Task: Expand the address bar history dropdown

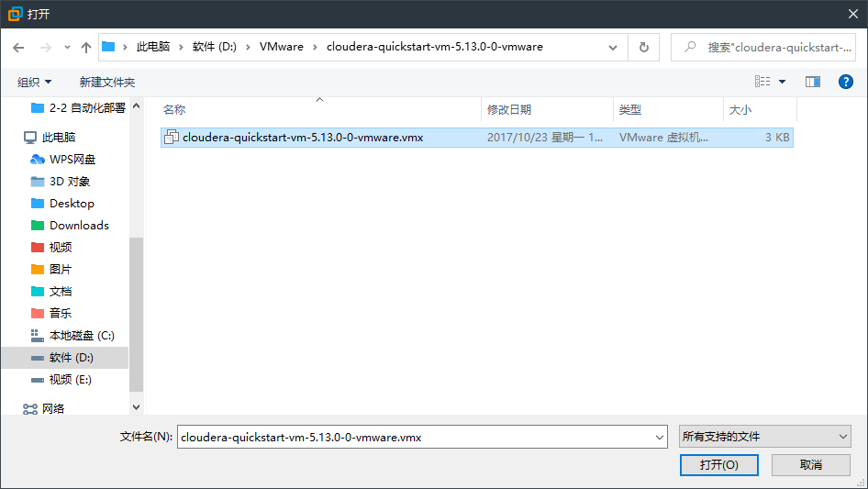Action: tap(613, 48)
